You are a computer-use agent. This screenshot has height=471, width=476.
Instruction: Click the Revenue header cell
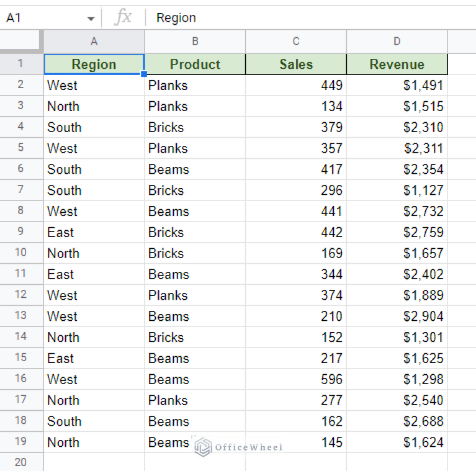pyautogui.click(x=397, y=65)
